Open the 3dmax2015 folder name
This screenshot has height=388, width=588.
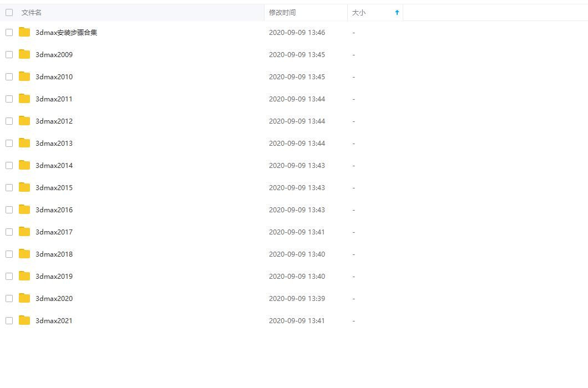pos(54,187)
